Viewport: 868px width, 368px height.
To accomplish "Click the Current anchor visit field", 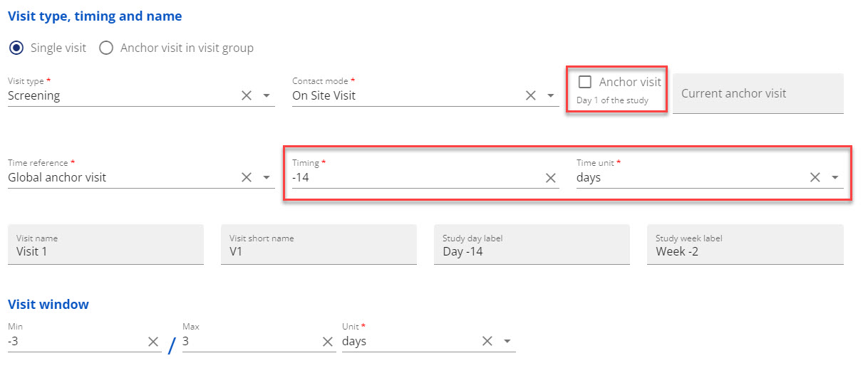I will 758,93.
